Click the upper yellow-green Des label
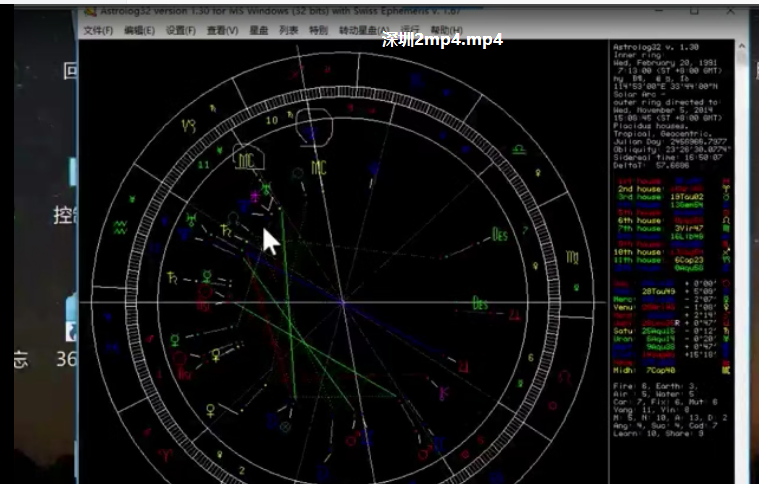 (x=500, y=235)
